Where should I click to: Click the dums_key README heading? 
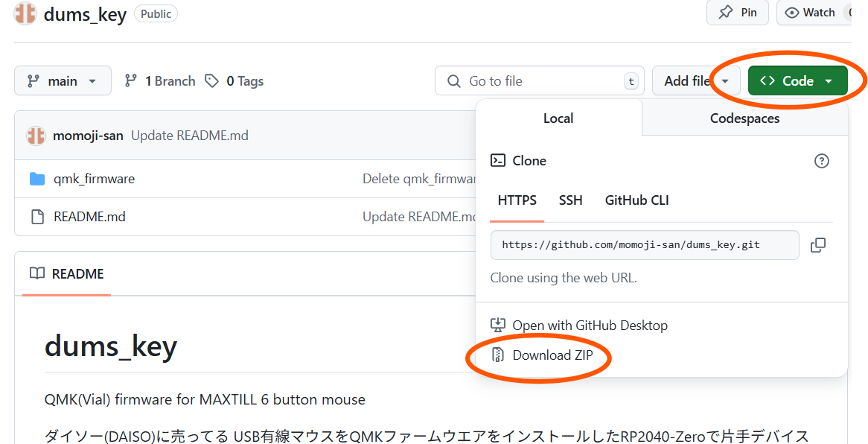point(111,346)
